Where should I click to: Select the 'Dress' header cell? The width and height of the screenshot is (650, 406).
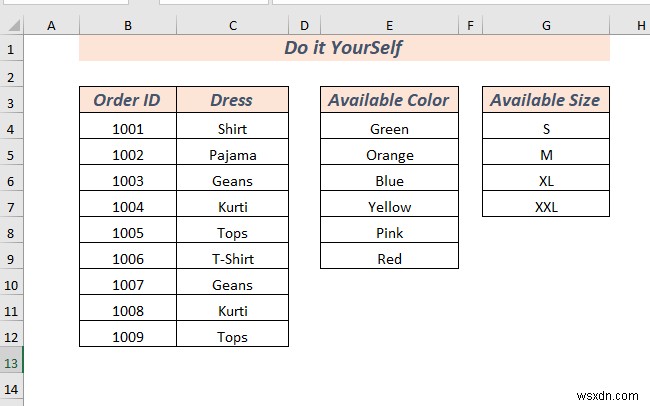click(232, 100)
